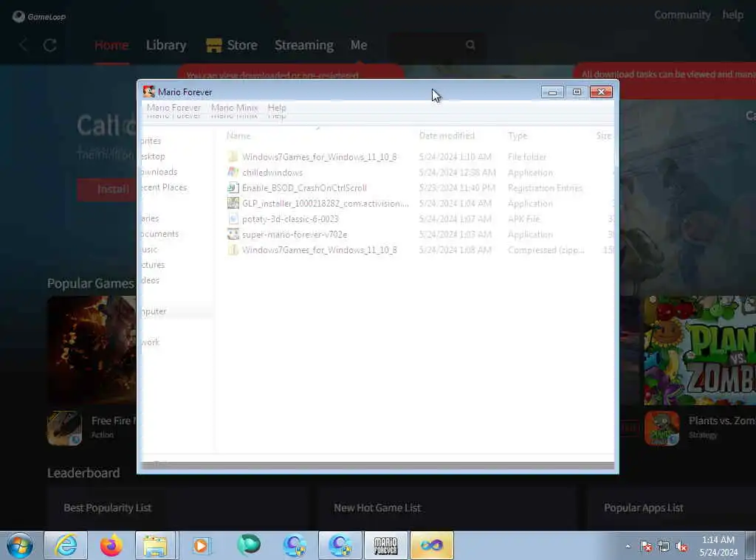Open the Community link in GameLoop
The image size is (756, 560).
click(x=682, y=15)
